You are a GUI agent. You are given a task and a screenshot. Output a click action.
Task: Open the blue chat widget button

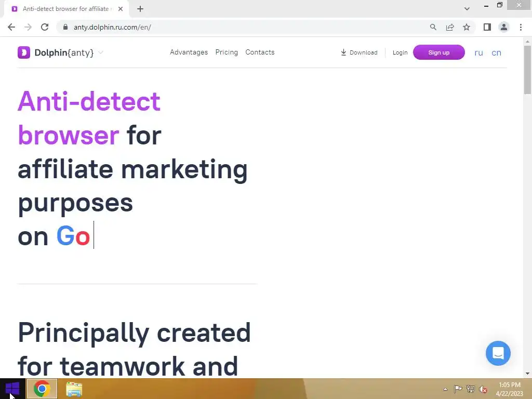tap(498, 353)
